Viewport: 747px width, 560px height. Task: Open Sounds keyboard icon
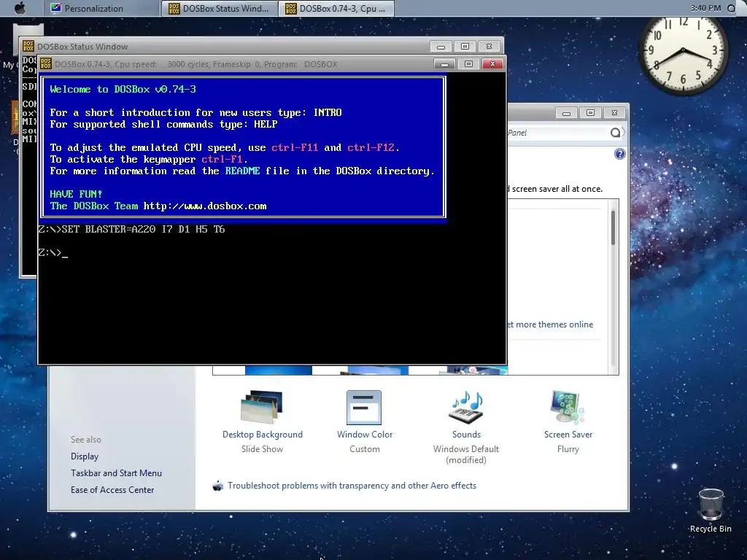tap(466, 408)
